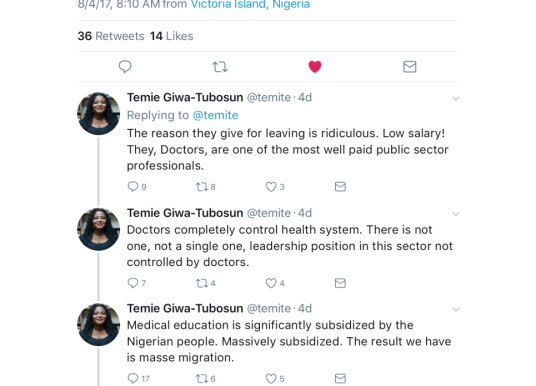Reply to the main tweet using the comment icon
The height and width of the screenshot is (386, 536).
click(125, 67)
